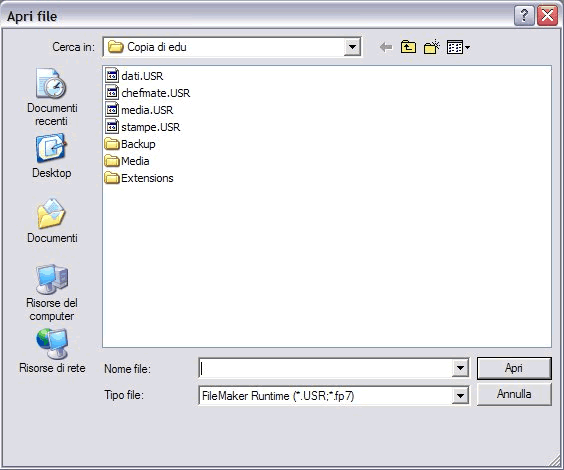This screenshot has width=564, height=470.
Task: Open Documenti folder shortcut
Action: click(x=52, y=221)
